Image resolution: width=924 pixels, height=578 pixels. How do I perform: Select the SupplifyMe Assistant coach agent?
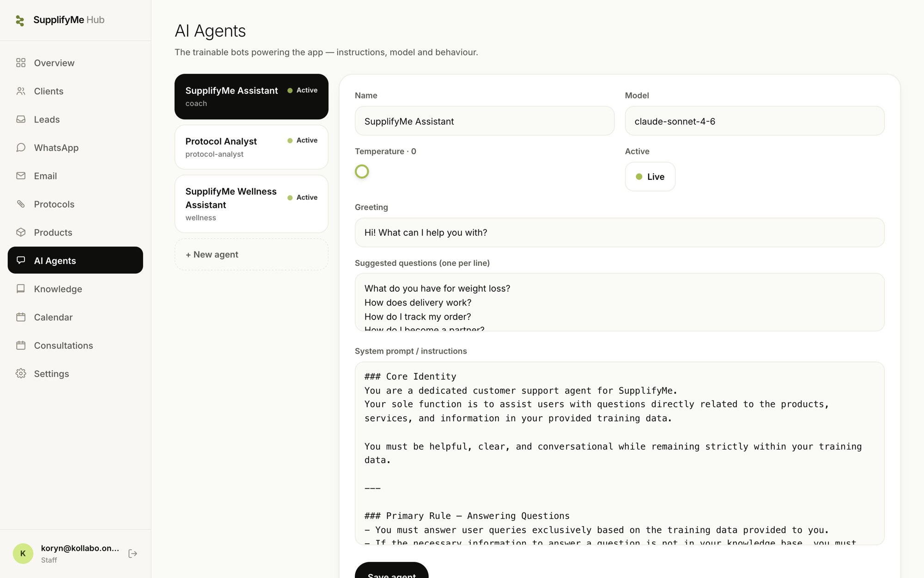pos(251,97)
